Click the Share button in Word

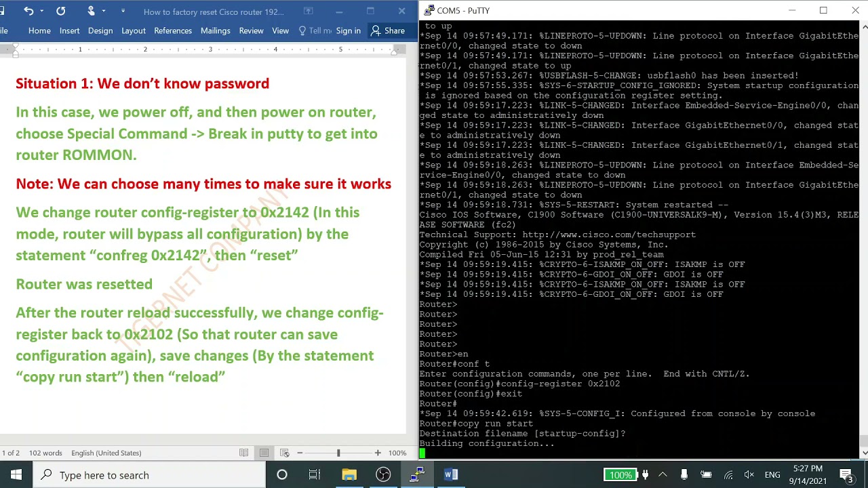point(388,30)
